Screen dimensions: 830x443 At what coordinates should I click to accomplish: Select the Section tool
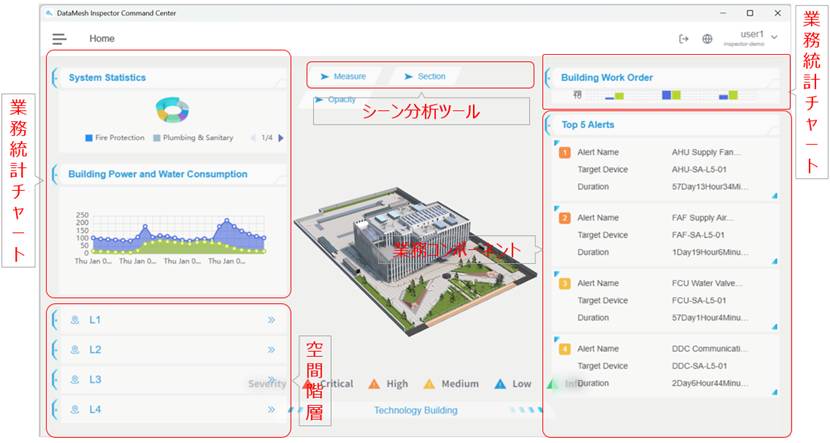coord(425,76)
